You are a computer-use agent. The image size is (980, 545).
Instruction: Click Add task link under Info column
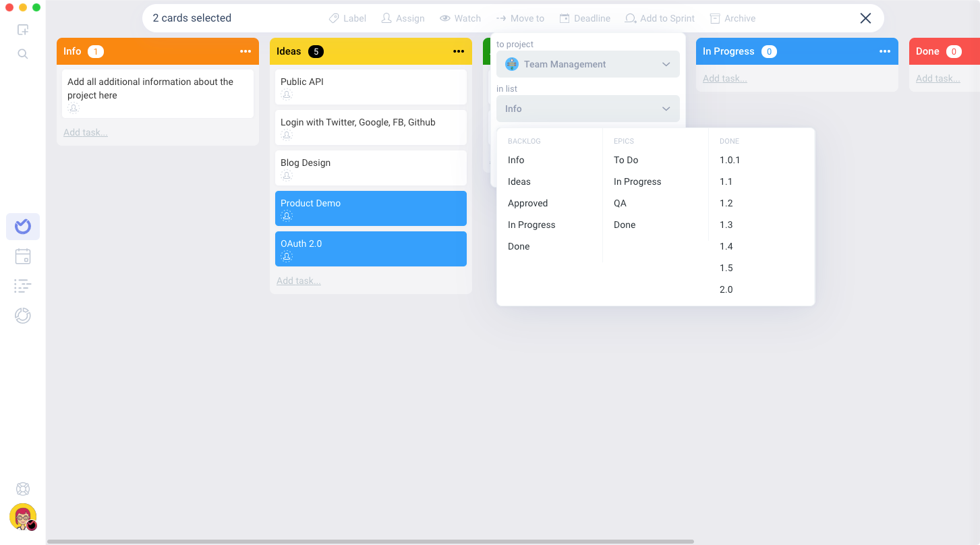[86, 132]
